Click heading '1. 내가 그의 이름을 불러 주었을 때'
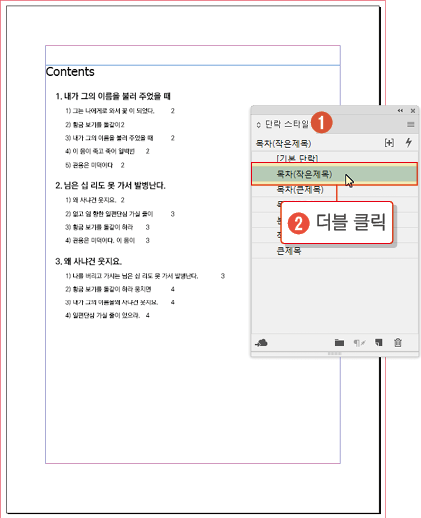This screenshot has width=421, height=518. pos(113,96)
